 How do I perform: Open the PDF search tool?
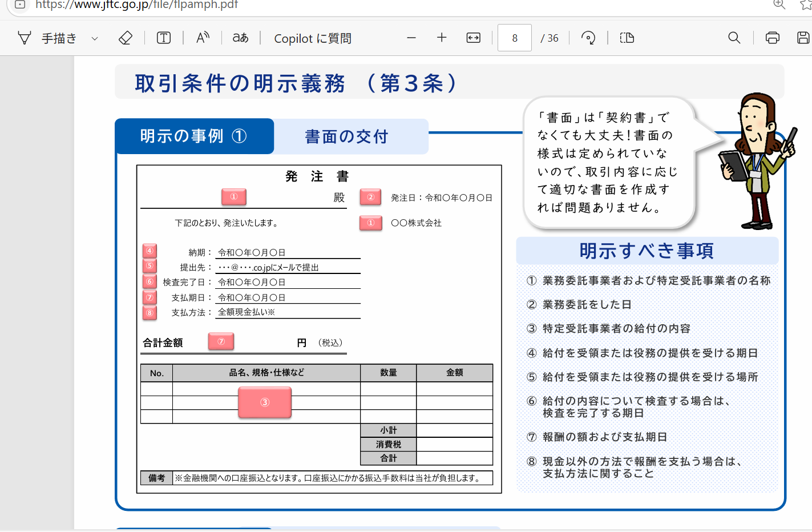tap(734, 38)
